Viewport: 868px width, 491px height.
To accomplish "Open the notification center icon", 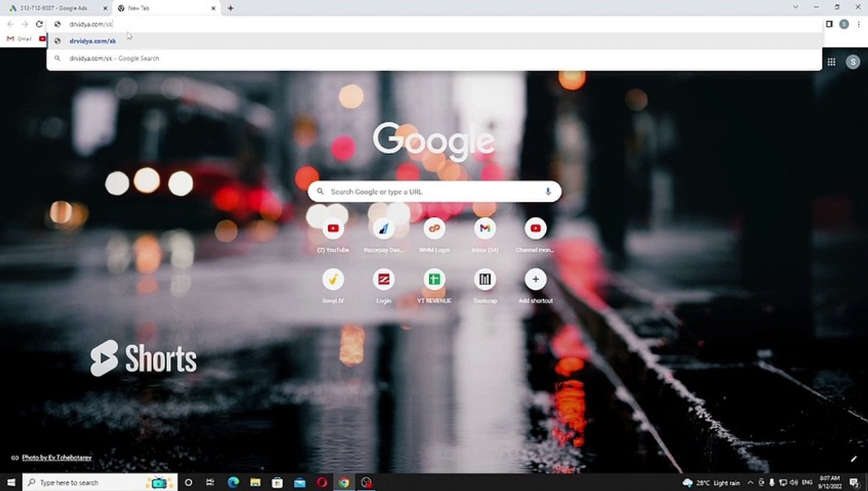I will point(854,482).
